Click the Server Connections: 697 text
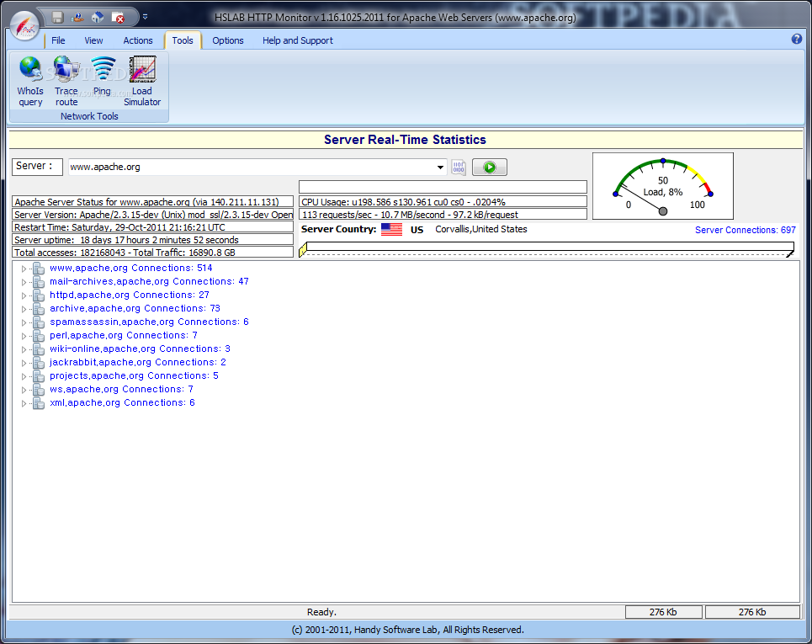 click(x=746, y=230)
